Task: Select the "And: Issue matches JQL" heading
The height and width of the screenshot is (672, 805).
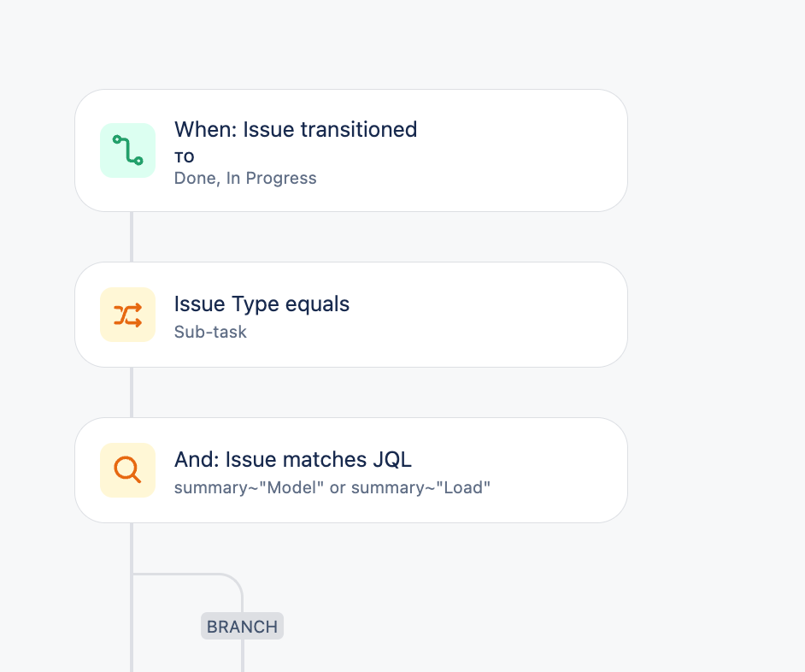Action: tap(293, 460)
